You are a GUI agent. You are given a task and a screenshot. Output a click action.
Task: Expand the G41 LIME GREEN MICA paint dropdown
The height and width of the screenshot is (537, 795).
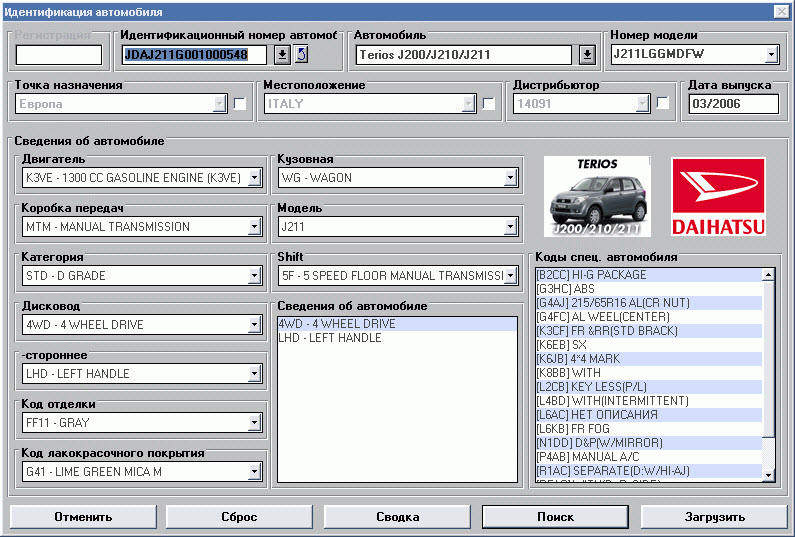[x=255, y=472]
